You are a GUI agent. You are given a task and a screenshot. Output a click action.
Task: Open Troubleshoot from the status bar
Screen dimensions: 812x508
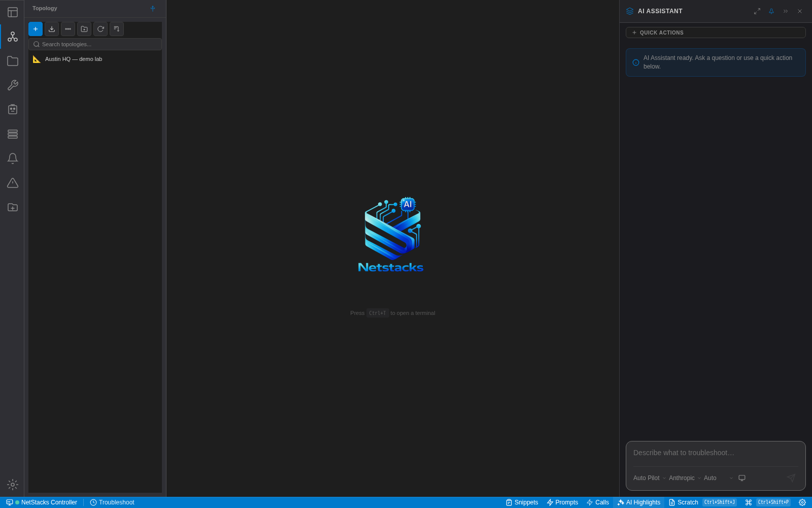112,502
